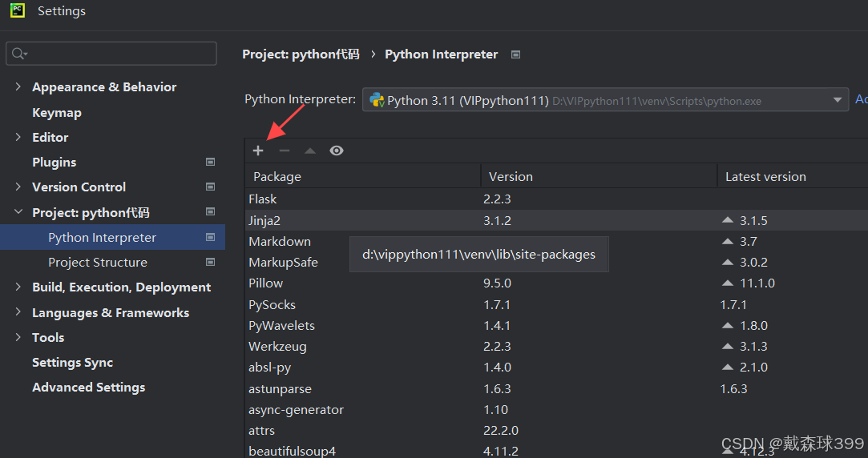868x458 pixels.
Task: Select the Flask package row
Action: (x=556, y=199)
